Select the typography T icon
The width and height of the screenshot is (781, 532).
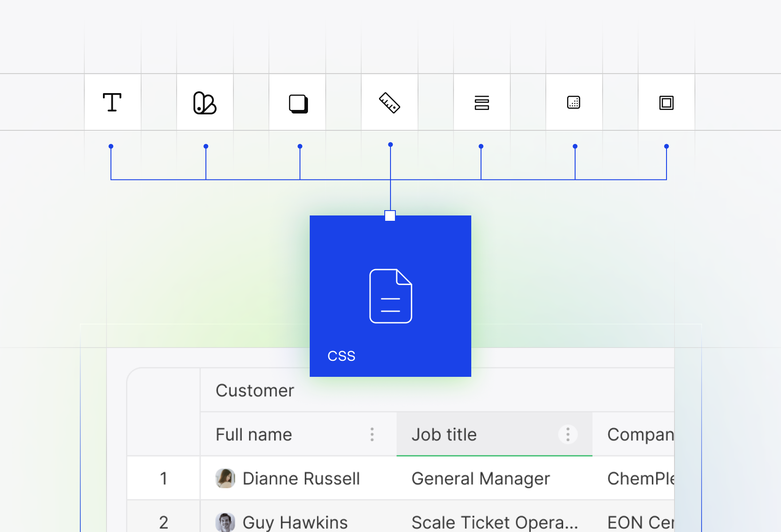112,102
